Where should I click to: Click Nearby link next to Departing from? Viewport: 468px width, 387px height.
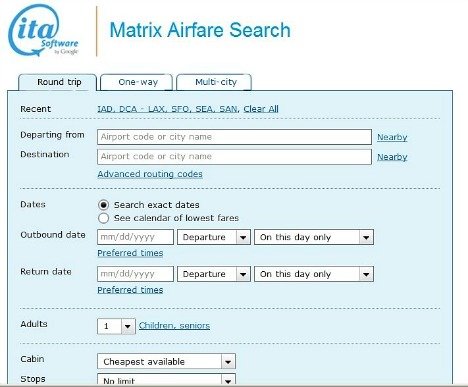pyautogui.click(x=392, y=137)
